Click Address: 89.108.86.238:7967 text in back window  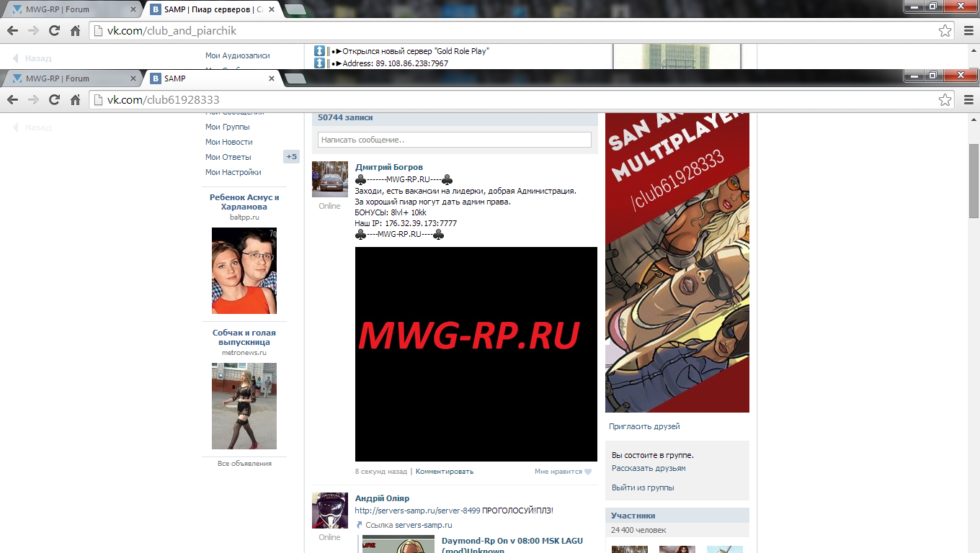click(x=395, y=63)
